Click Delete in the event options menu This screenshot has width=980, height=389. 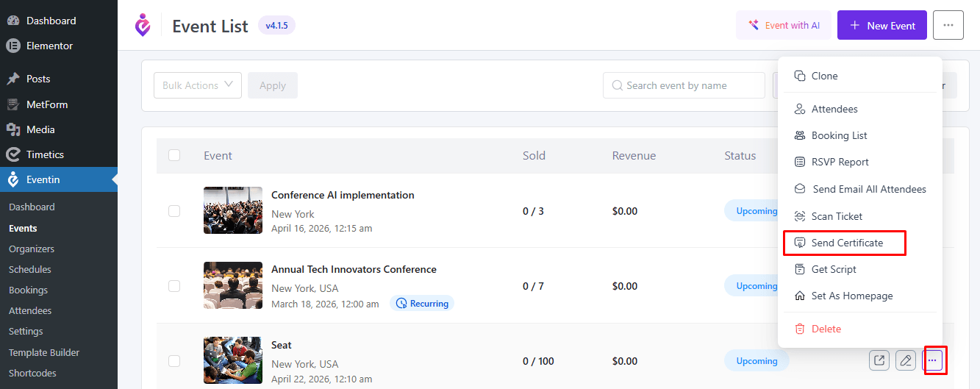pos(826,329)
